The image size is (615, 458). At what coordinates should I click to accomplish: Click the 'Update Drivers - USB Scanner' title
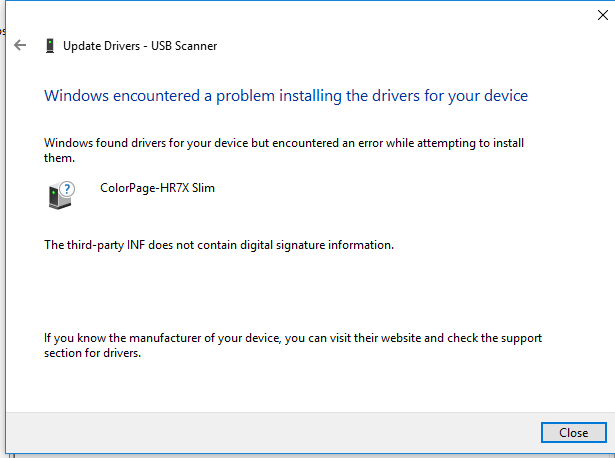tap(140, 46)
